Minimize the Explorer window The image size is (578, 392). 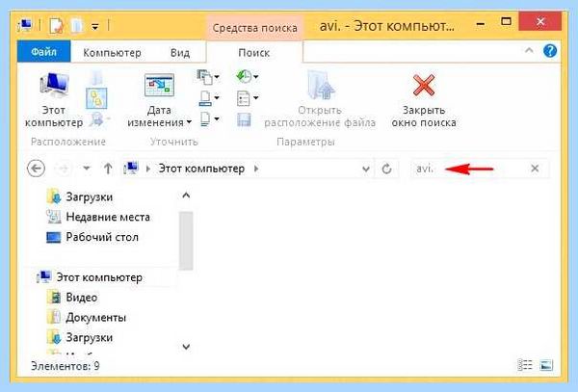(x=480, y=23)
